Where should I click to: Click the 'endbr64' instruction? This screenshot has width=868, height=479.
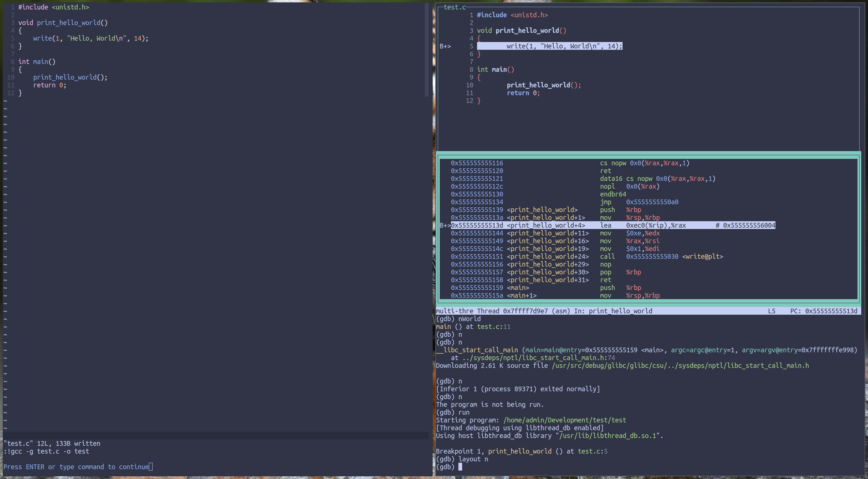pos(613,194)
